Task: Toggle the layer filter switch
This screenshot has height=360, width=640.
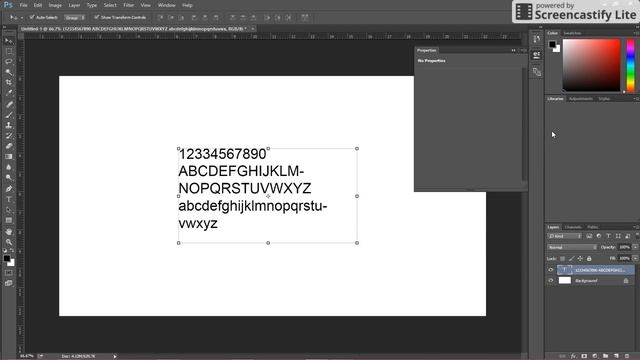Action: pos(637,236)
